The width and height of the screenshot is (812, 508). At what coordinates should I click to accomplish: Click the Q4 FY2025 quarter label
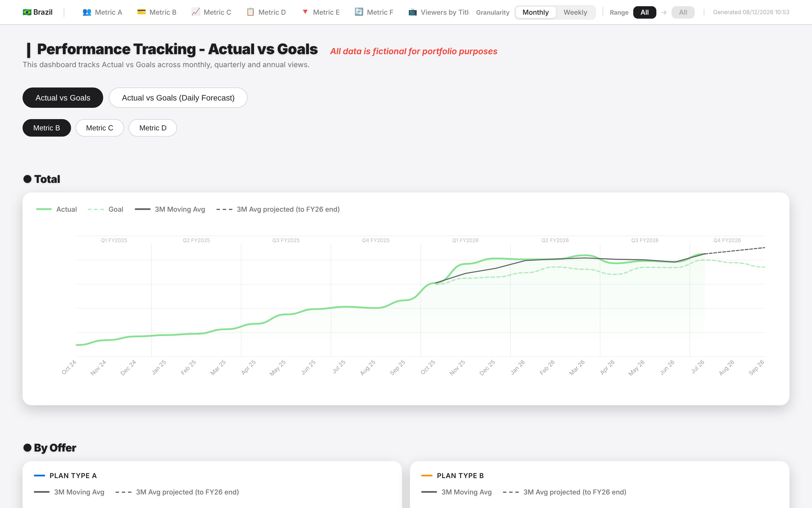(376, 240)
